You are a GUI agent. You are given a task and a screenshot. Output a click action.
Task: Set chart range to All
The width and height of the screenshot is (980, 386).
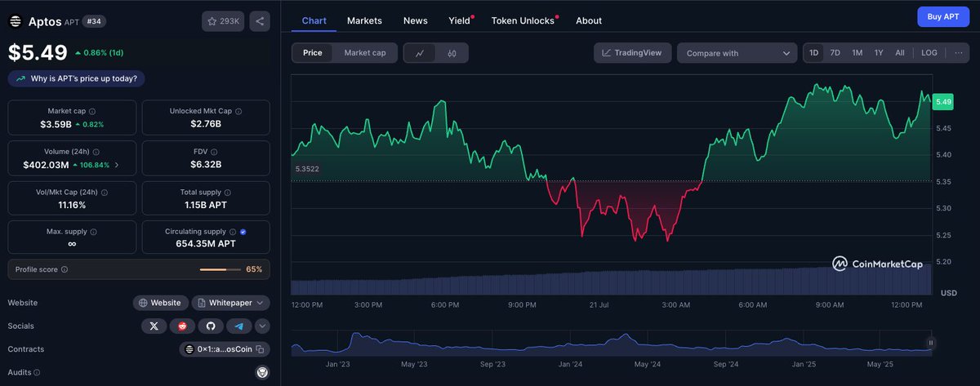click(900, 53)
